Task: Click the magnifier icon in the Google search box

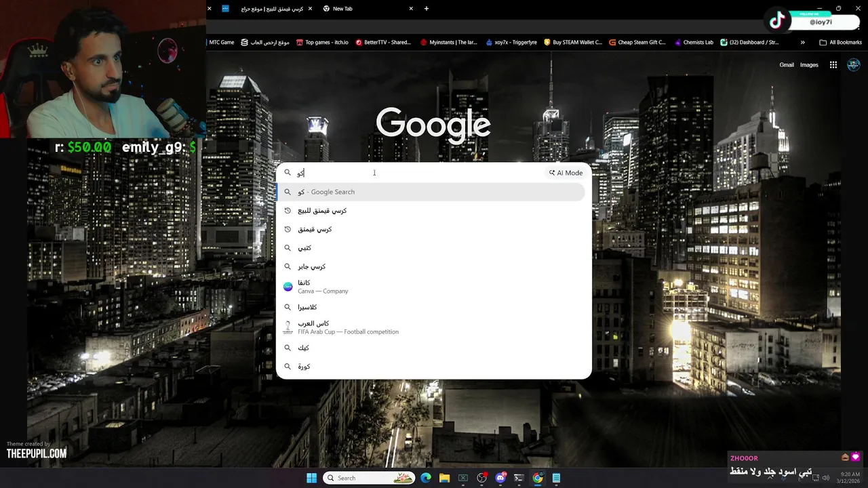Action: pyautogui.click(x=288, y=173)
